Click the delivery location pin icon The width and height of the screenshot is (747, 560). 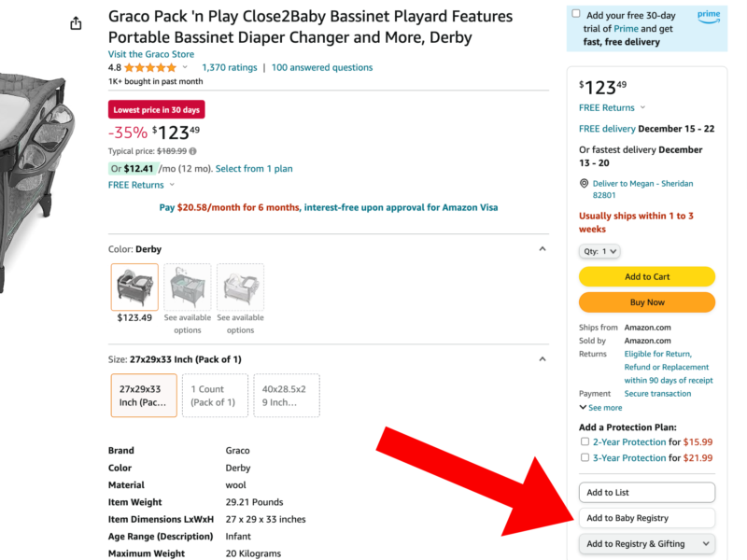point(584,184)
